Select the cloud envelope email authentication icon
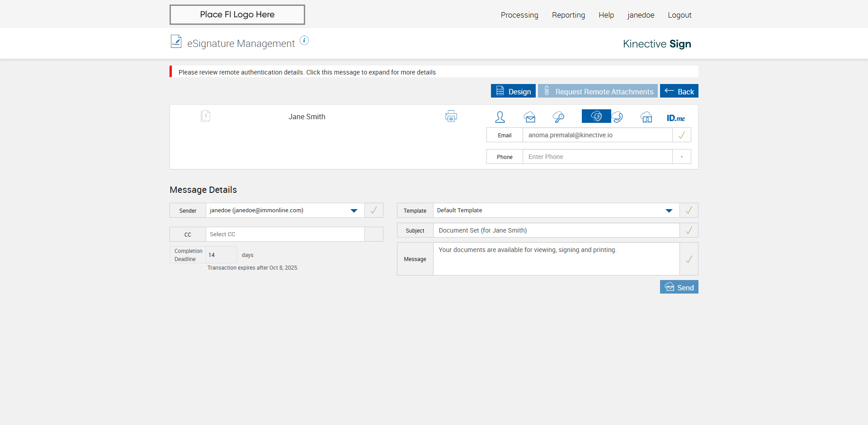The height and width of the screenshot is (425, 868). pyautogui.click(x=530, y=117)
